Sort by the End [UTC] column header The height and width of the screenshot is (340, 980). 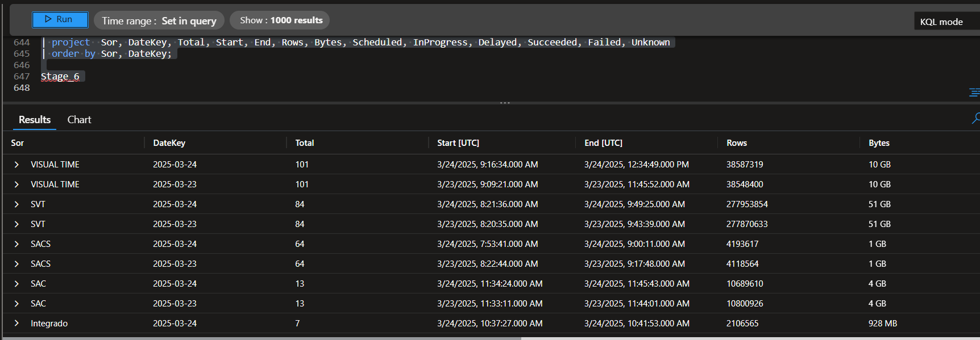click(603, 143)
